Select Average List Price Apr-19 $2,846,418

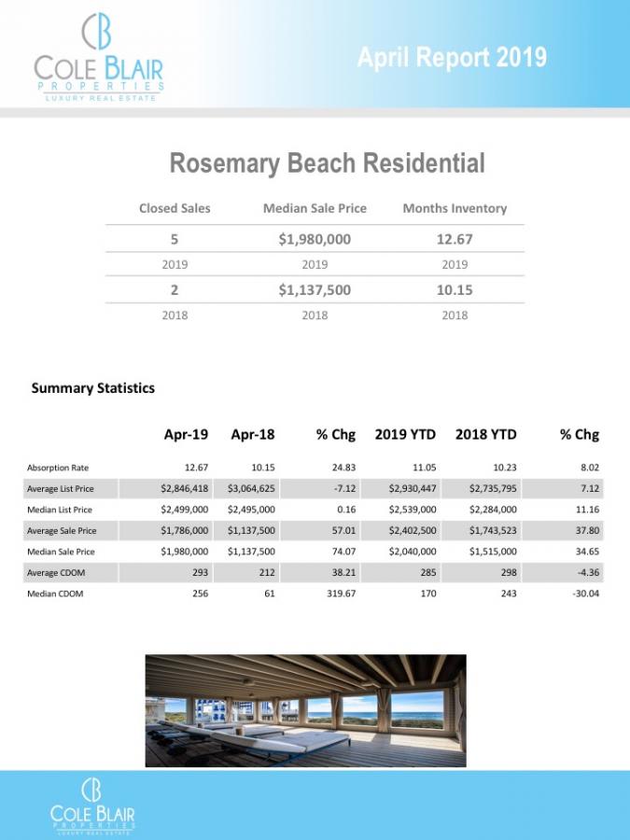click(184, 488)
